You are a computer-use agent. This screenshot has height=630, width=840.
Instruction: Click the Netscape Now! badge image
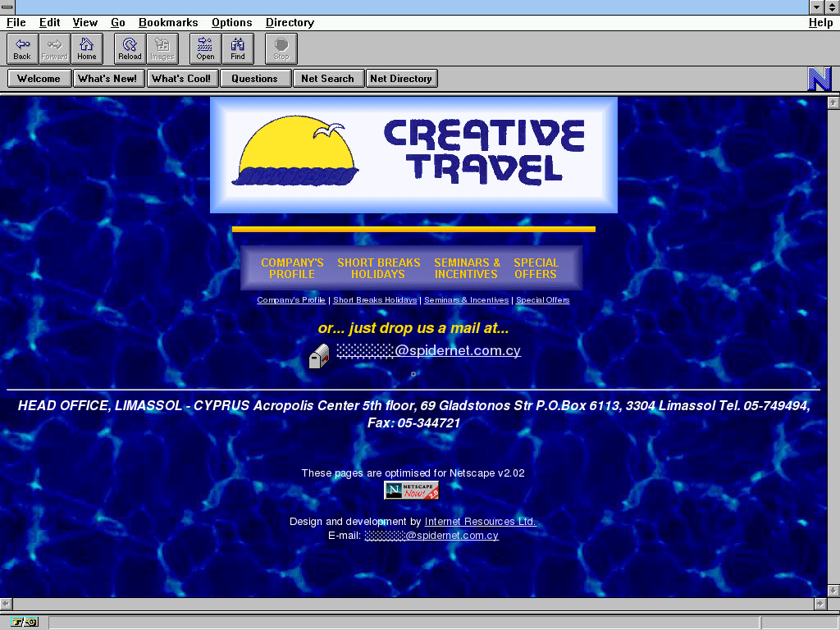411,491
